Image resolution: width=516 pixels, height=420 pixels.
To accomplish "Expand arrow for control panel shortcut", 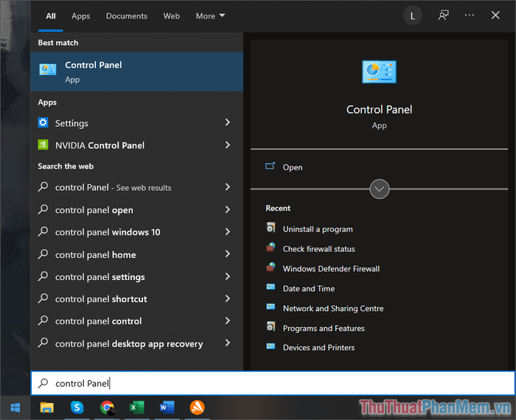I will (227, 298).
